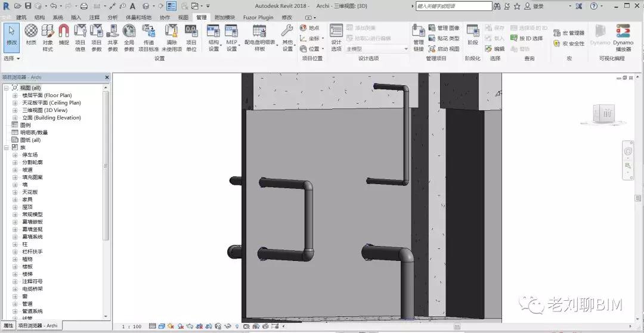Open 项目参数 (Project Parameters)
The height and width of the screenshot is (333, 644).
click(97, 37)
